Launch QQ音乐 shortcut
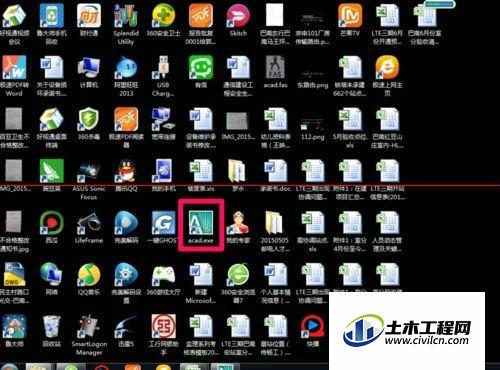The height and width of the screenshot is (370, 500). pos(89,274)
